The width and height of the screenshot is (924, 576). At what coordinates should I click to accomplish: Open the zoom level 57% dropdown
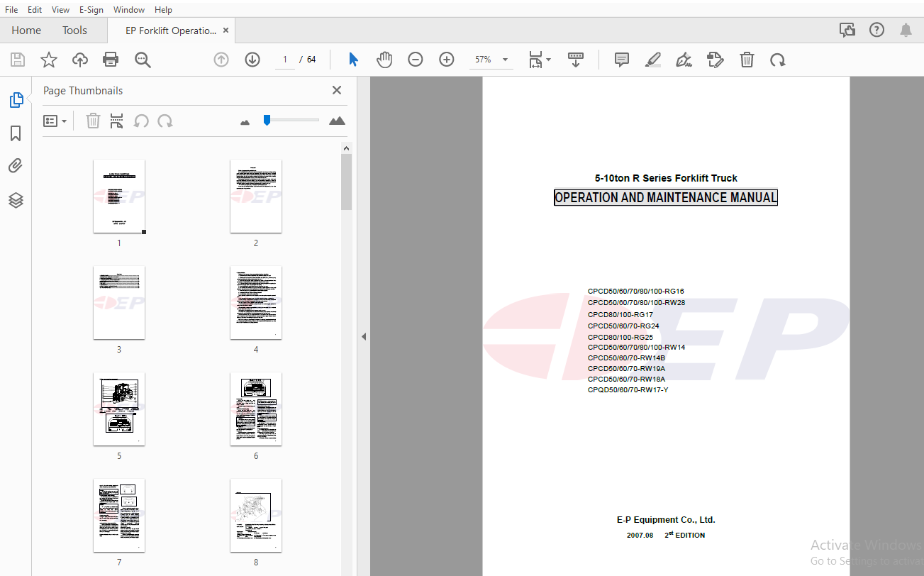point(491,60)
